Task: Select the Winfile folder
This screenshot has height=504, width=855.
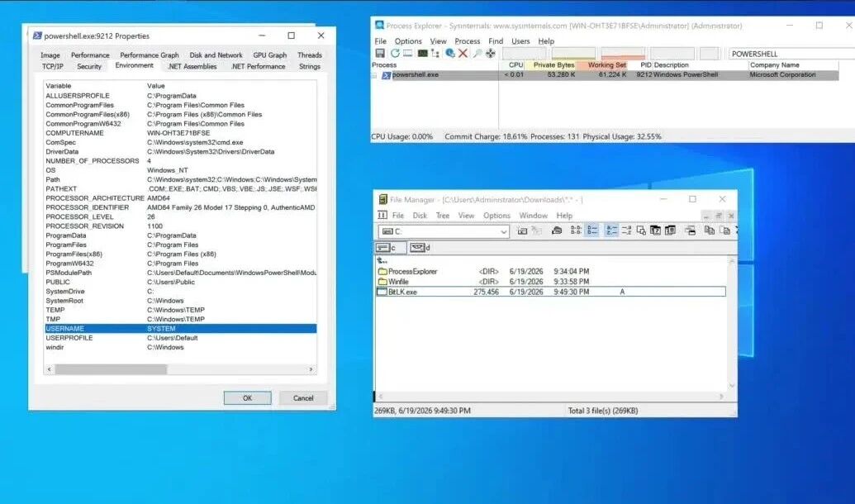Action: 393,282
